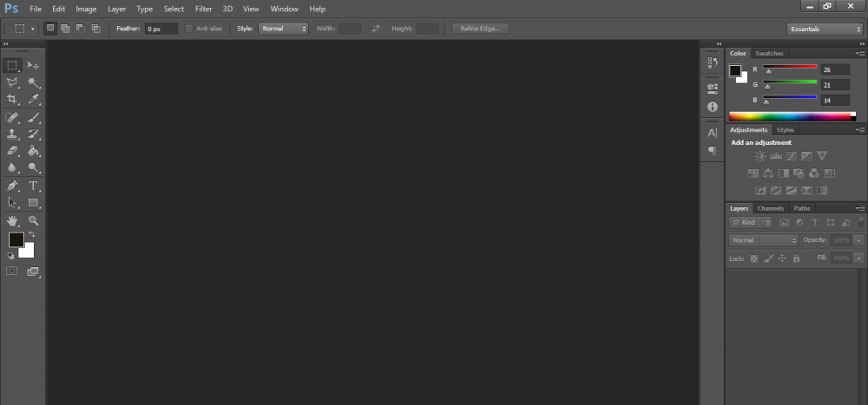Open the Fill dropdown arrow
This screenshot has width=868, height=405.
pos(858,258)
